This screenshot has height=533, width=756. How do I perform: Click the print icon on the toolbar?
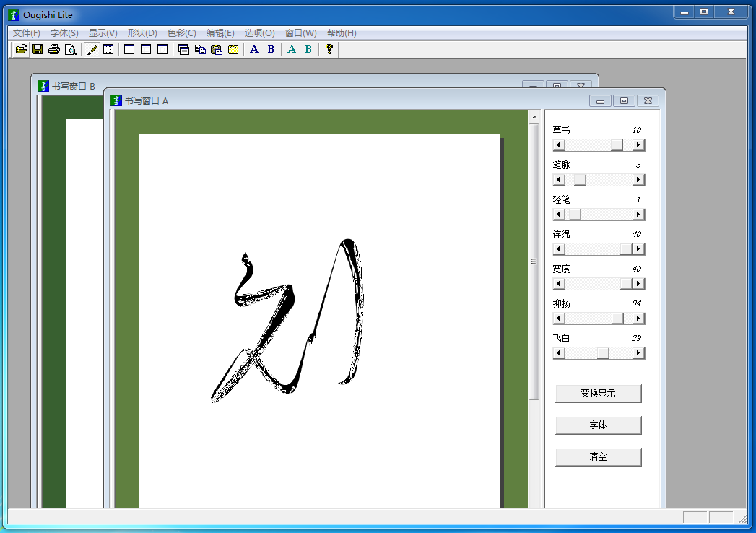point(54,49)
